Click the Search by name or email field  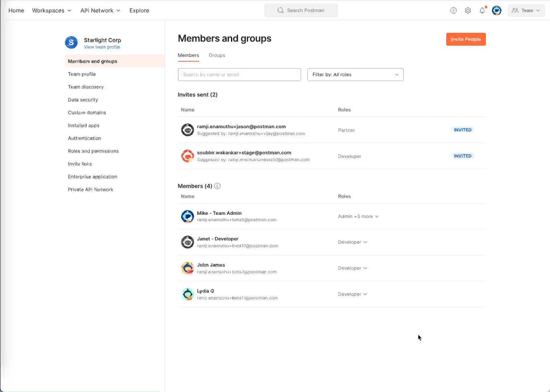click(x=239, y=75)
